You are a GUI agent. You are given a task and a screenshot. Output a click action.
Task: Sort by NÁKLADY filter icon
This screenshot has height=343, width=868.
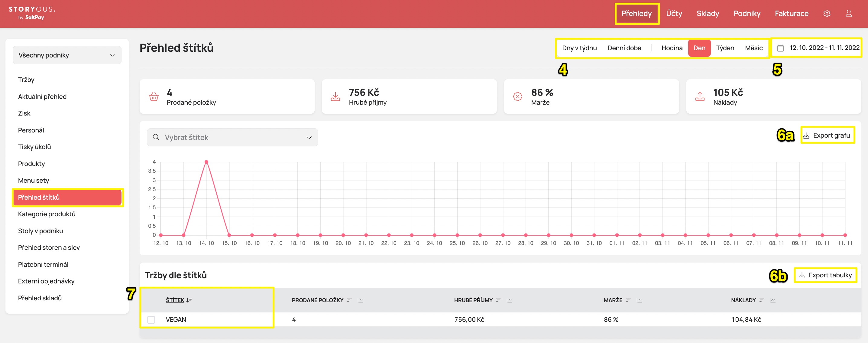coord(762,300)
